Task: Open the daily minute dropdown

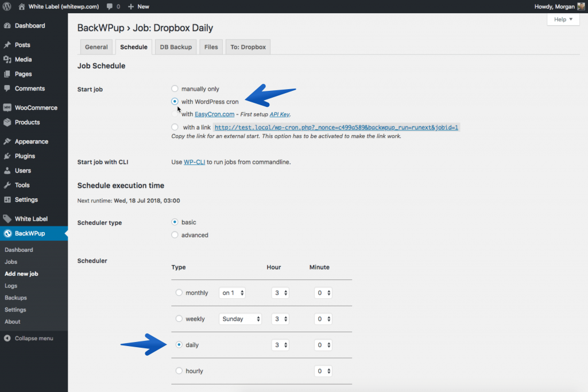Action: tap(323, 345)
